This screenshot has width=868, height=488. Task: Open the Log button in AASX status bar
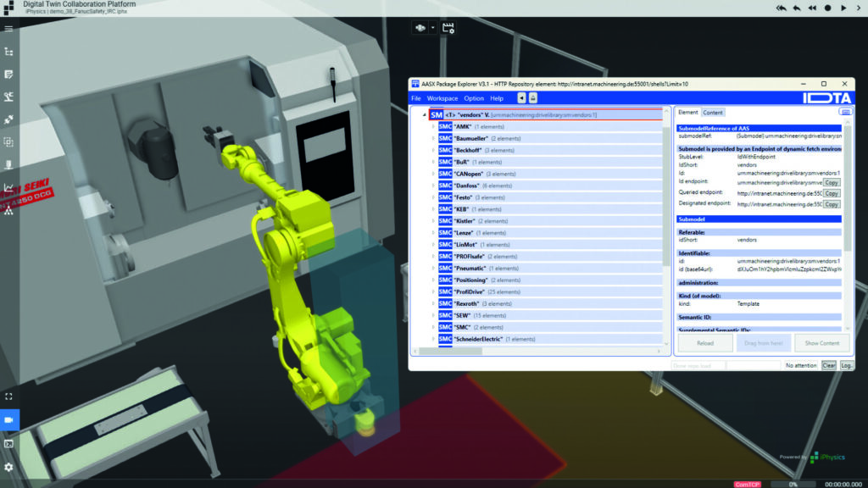(x=847, y=366)
